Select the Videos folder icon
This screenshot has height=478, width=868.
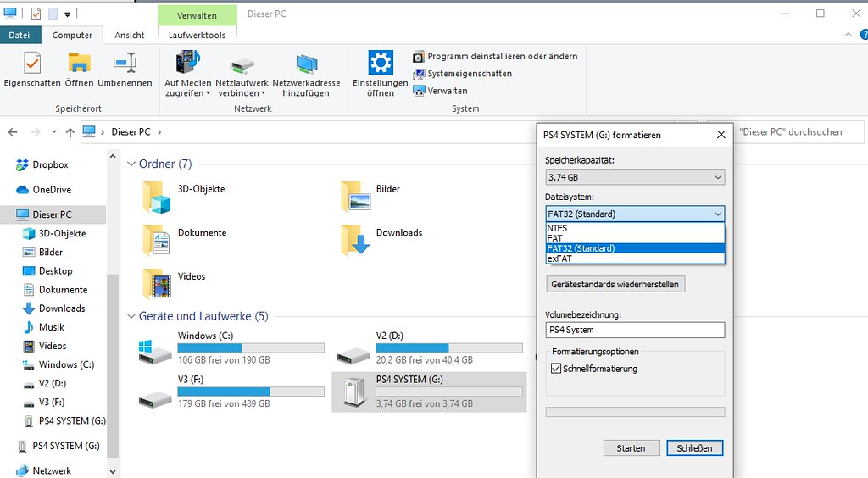[x=157, y=283]
